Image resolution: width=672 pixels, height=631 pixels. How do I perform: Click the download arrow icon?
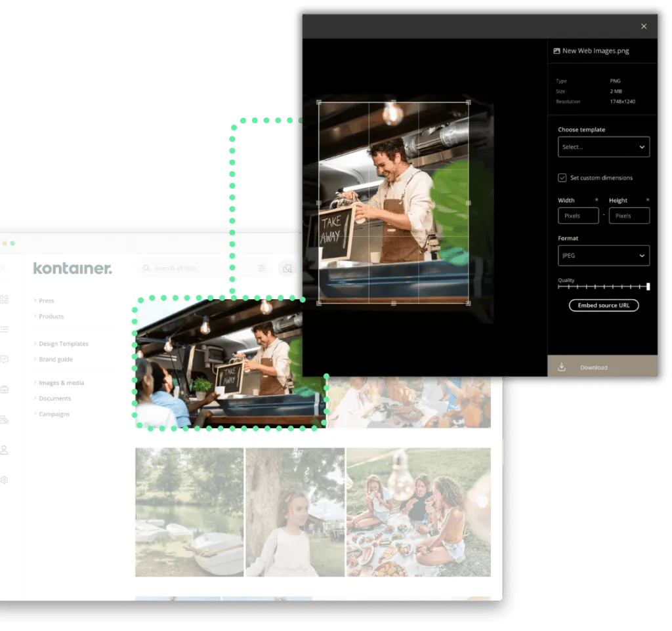[562, 367]
